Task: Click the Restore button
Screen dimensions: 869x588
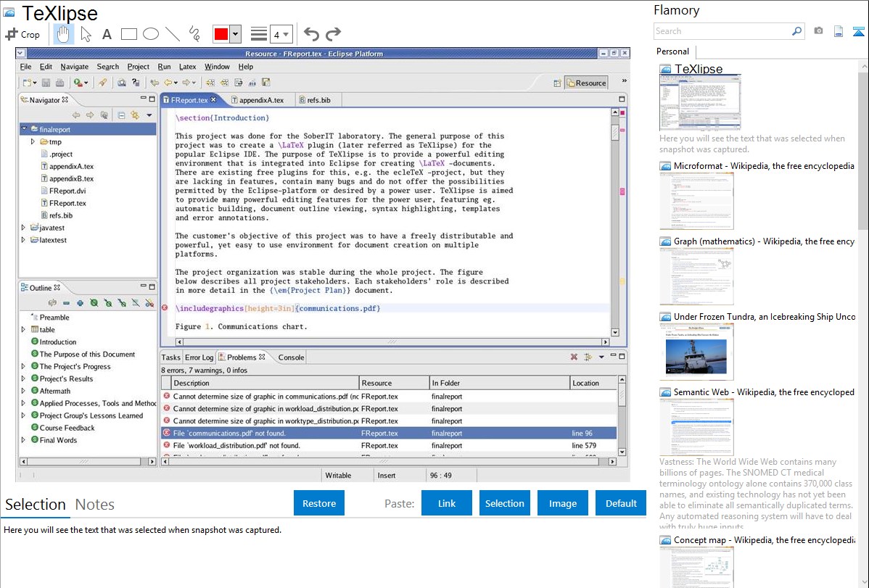Action: click(x=319, y=503)
